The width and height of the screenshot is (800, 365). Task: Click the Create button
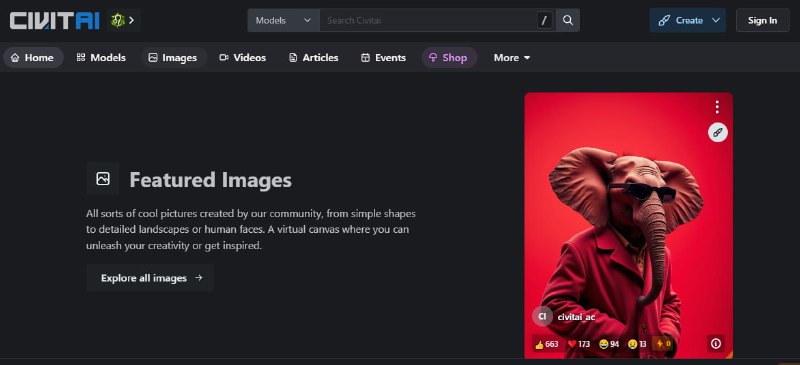(x=681, y=20)
